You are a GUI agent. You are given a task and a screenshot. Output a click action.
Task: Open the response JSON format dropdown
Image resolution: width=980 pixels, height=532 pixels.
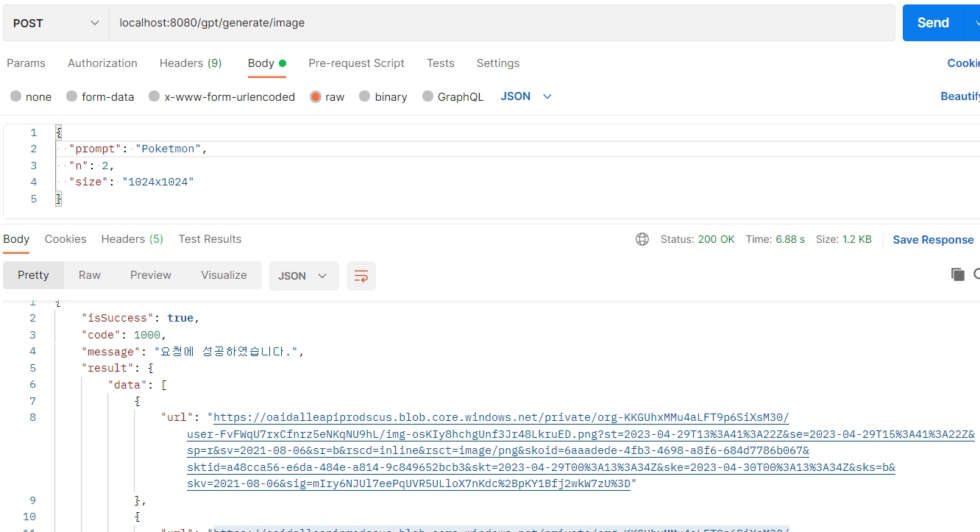[304, 276]
